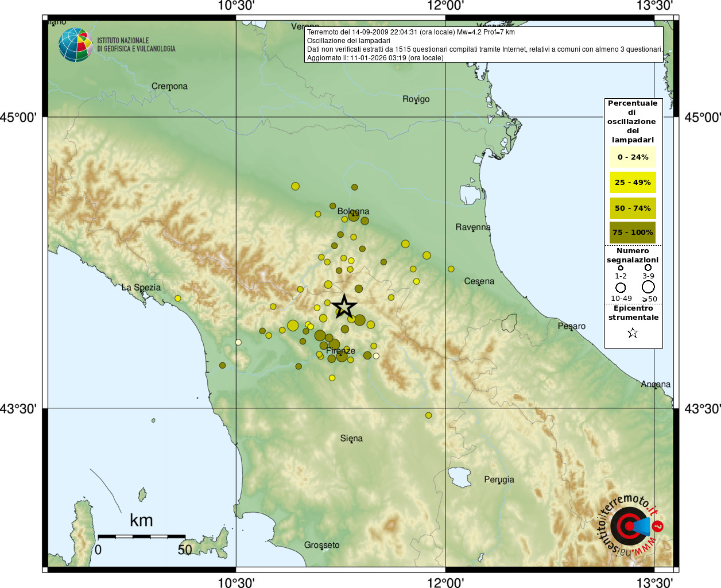Click the Ravenna city label
The image size is (721, 588).
(473, 227)
